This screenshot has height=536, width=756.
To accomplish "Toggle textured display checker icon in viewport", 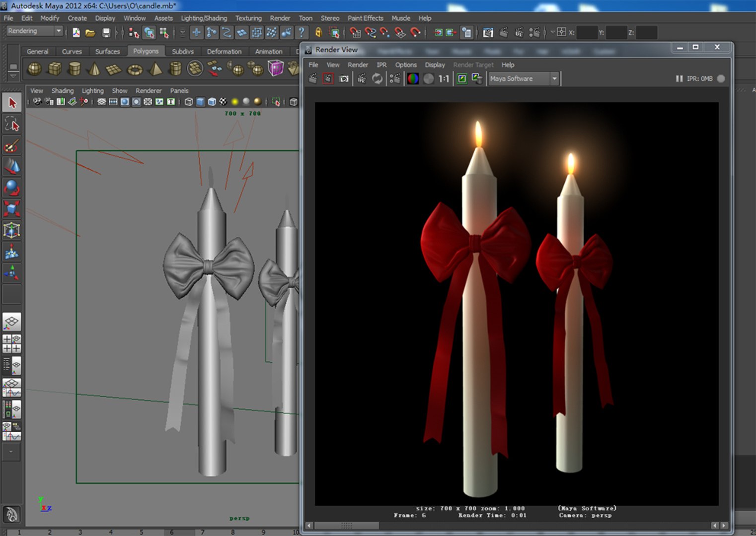I will pyautogui.click(x=223, y=102).
